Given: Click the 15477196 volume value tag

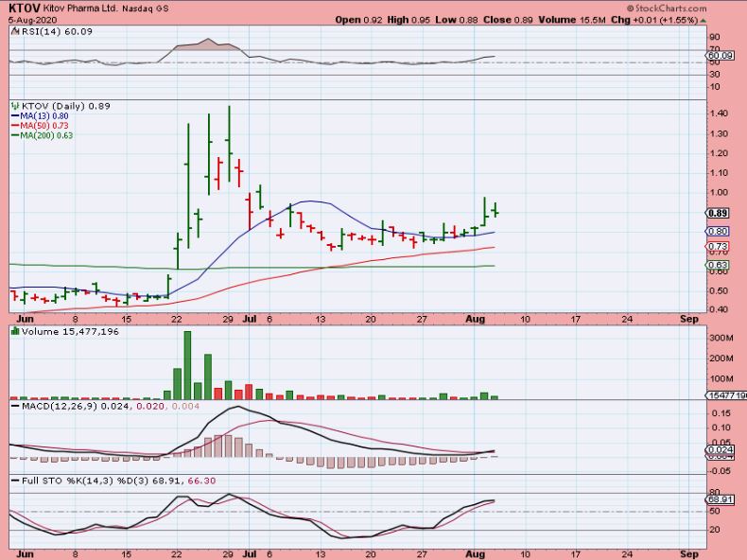Looking at the screenshot, I should point(726,395).
